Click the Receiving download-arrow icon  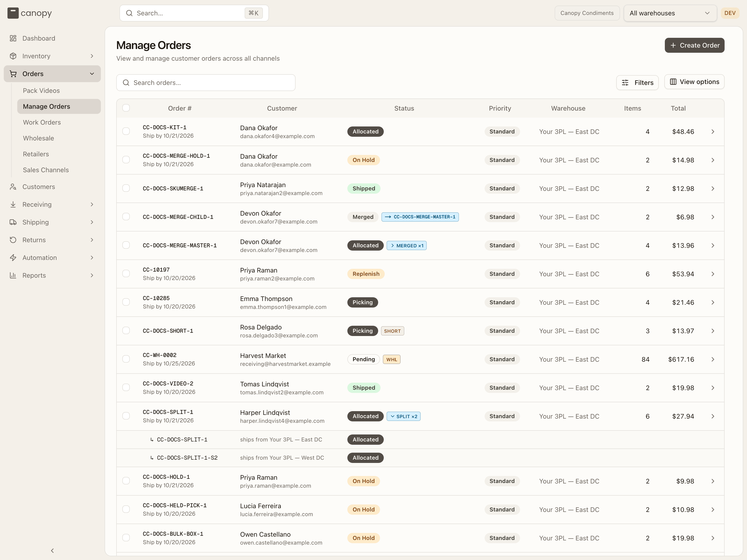click(x=13, y=205)
